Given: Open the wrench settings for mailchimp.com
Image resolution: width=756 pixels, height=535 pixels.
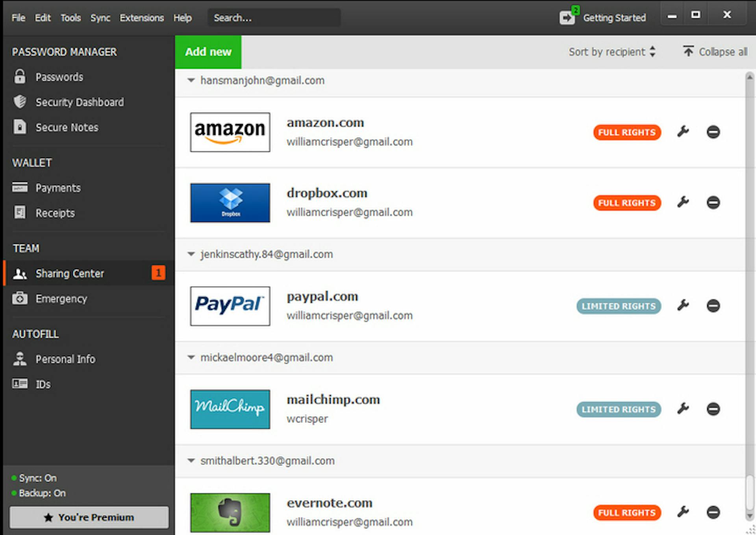Looking at the screenshot, I should [683, 409].
